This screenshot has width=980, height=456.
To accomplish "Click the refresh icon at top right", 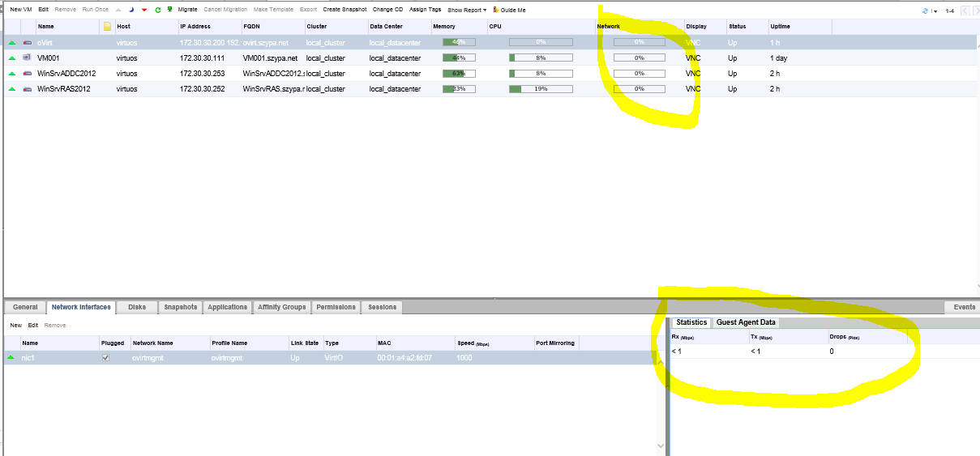I will pyautogui.click(x=926, y=11).
